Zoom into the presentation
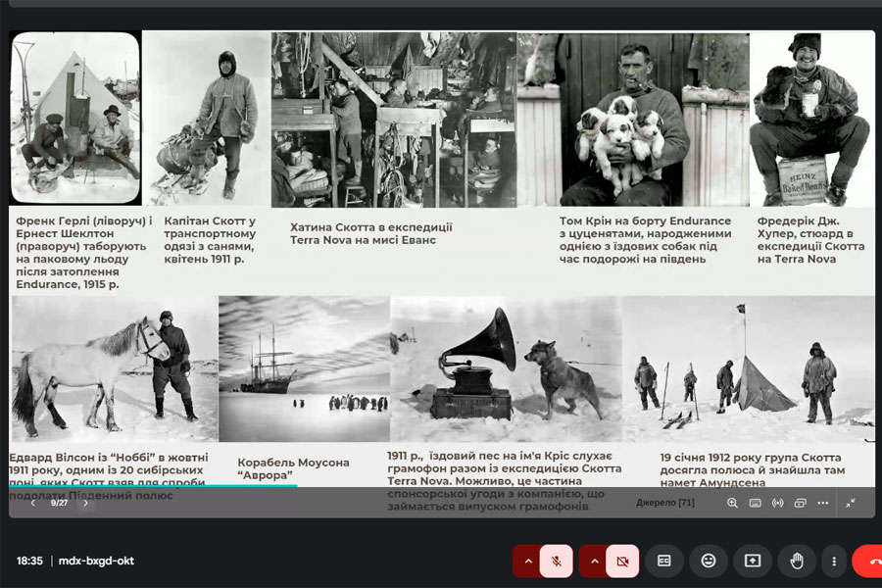Screen dimensions: 882x588 pos(732,503)
